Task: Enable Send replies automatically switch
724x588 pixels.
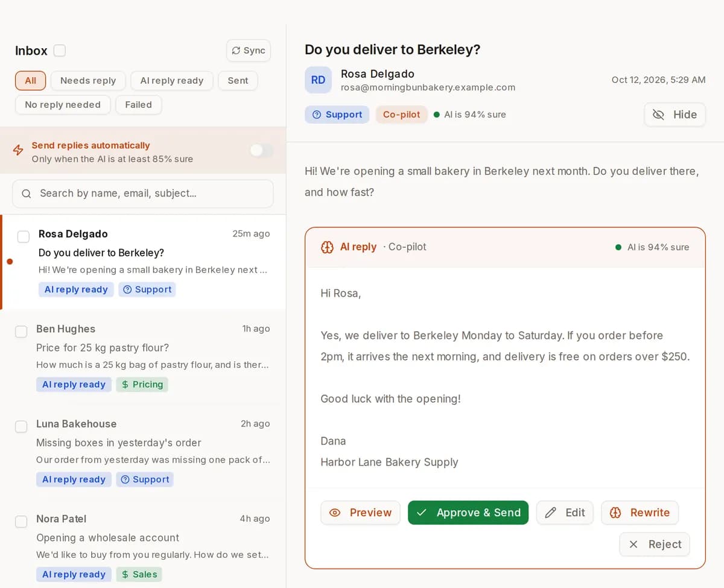Action: click(x=261, y=151)
